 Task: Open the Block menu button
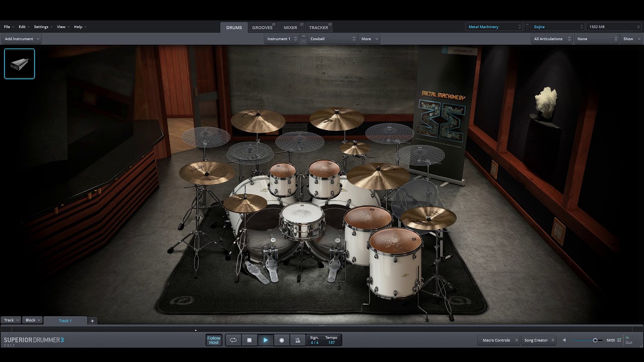pos(33,320)
